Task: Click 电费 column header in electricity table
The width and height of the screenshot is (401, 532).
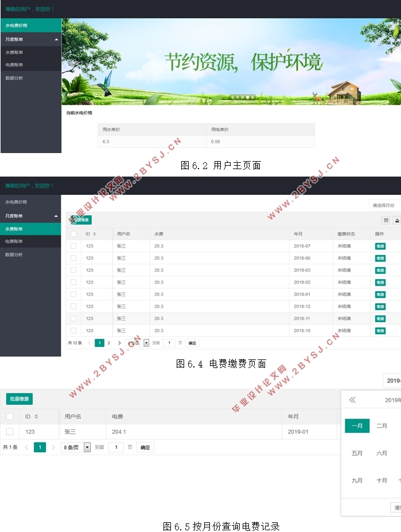Action: pyautogui.click(x=118, y=416)
